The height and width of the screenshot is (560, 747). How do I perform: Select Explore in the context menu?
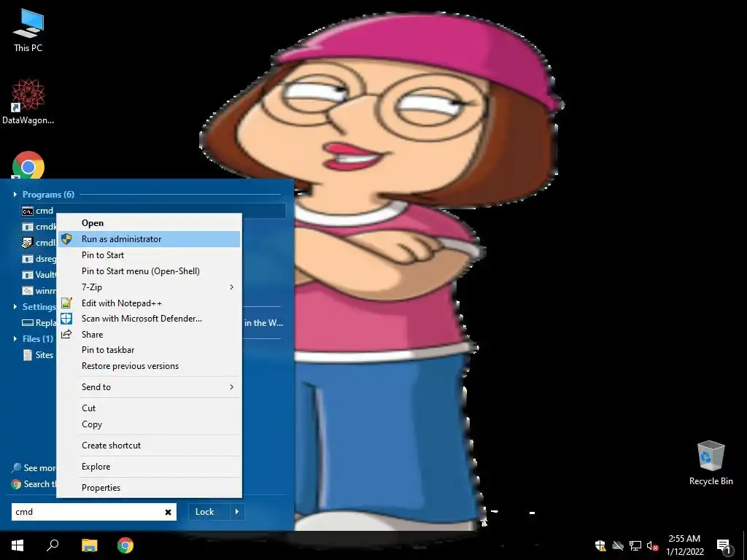coord(149,467)
